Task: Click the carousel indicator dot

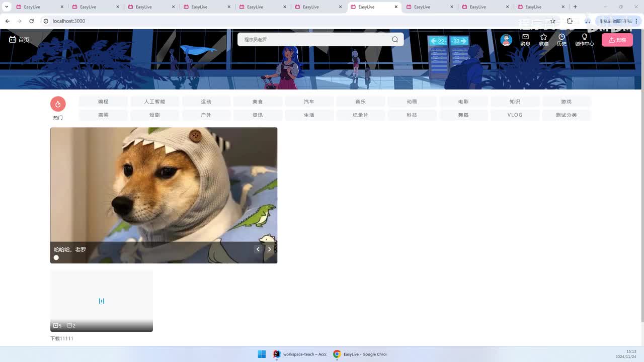Action: pyautogui.click(x=56, y=257)
